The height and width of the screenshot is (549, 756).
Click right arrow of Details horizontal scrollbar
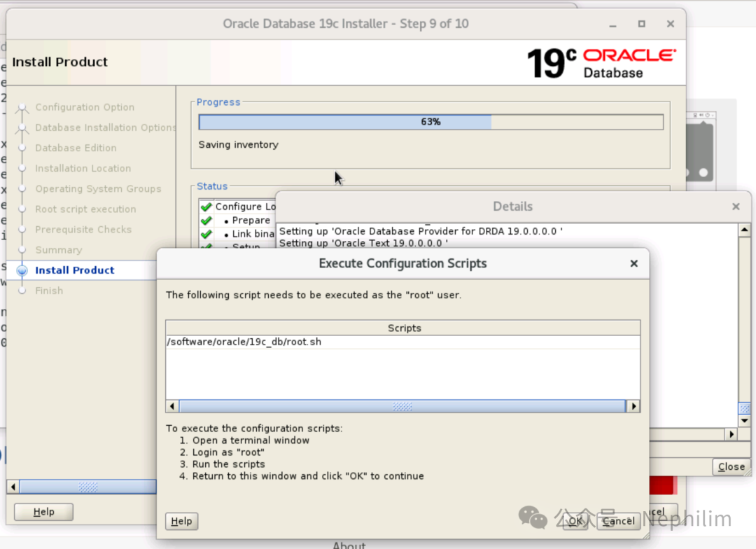[731, 434]
